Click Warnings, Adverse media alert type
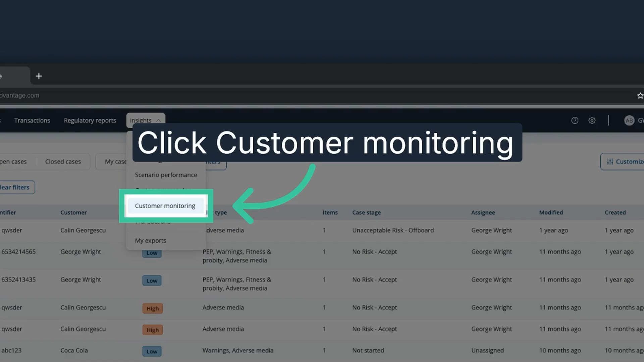This screenshot has width=644, height=362. [x=238, y=350]
